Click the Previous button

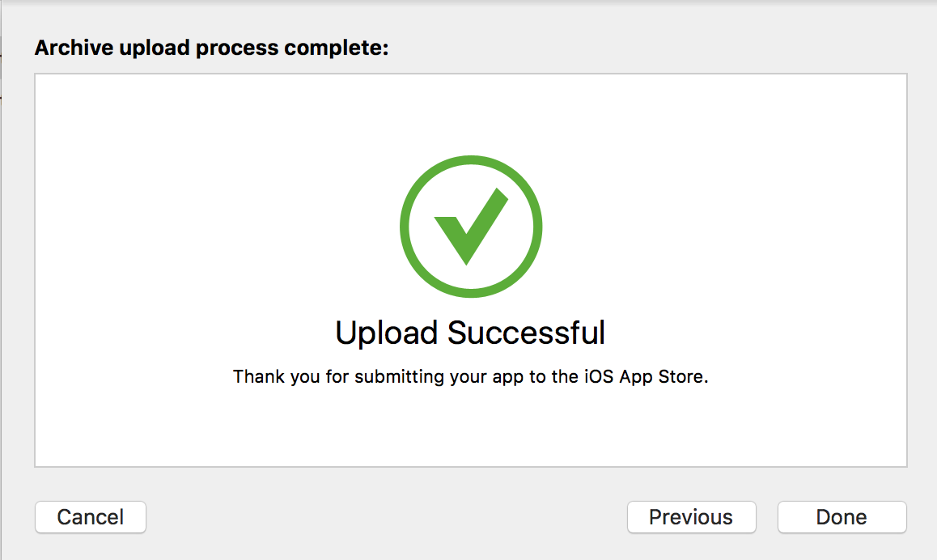coord(691,517)
